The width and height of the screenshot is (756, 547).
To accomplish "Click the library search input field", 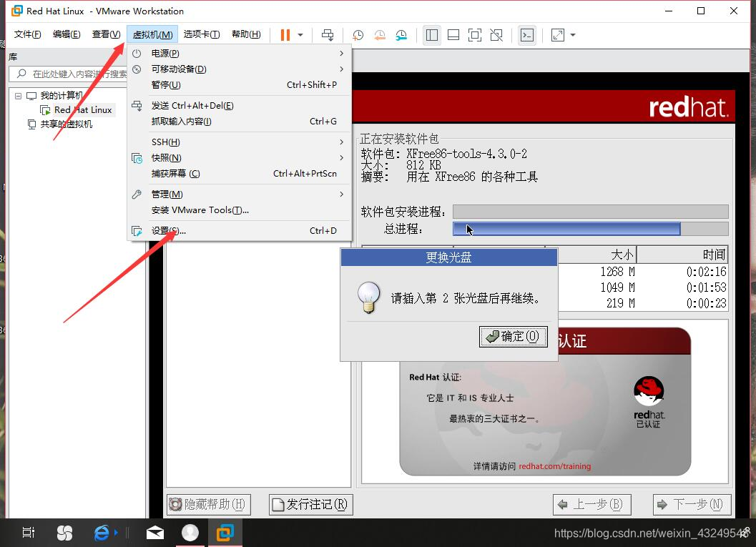I will [x=69, y=74].
